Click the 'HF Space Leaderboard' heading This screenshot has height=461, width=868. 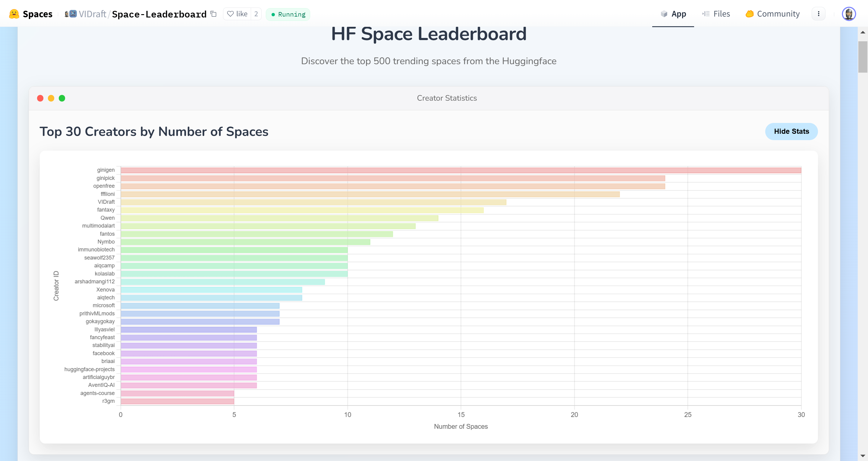pyautogui.click(x=429, y=34)
